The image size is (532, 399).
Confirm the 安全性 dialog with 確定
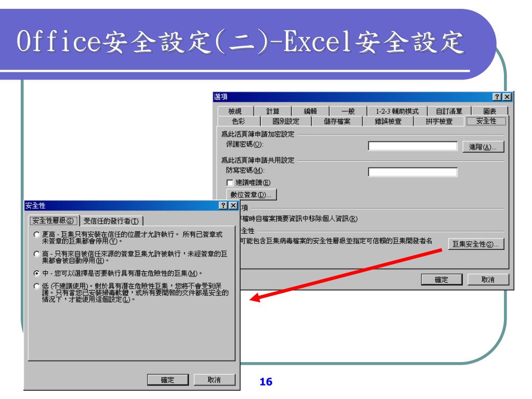[168, 380]
